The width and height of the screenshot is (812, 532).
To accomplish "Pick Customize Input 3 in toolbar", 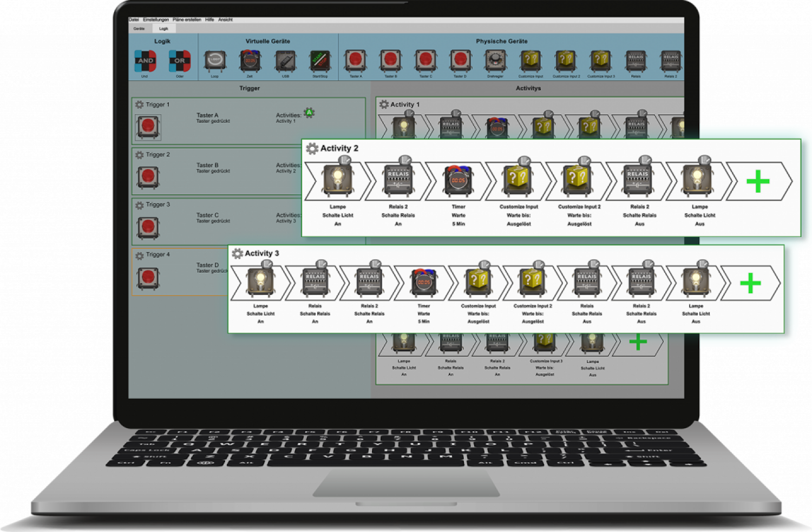I will (x=601, y=61).
